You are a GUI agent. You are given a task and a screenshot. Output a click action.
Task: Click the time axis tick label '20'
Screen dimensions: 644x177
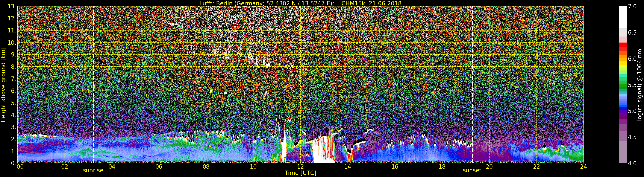tap(489, 166)
